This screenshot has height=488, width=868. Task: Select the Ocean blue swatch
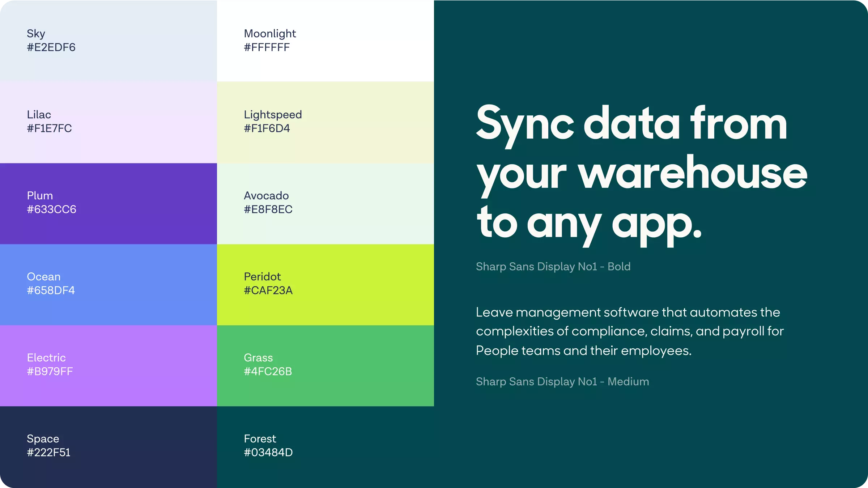(x=109, y=285)
